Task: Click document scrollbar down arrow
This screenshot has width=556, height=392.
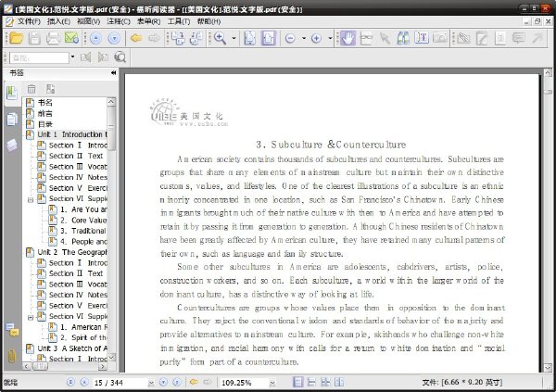Action: click(548, 368)
